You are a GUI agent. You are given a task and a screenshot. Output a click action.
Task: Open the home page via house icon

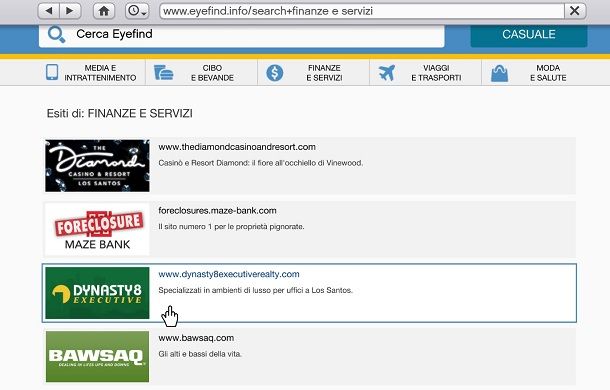point(104,11)
